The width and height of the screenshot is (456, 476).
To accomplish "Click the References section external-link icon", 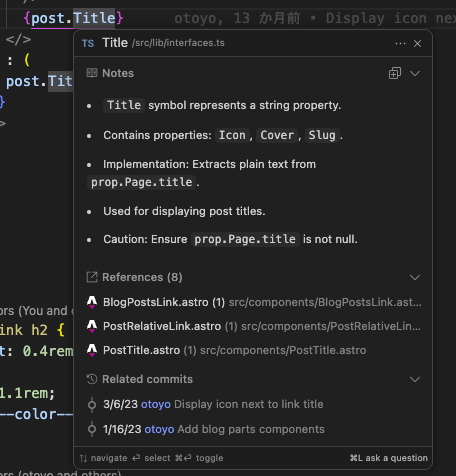I will coord(92,277).
